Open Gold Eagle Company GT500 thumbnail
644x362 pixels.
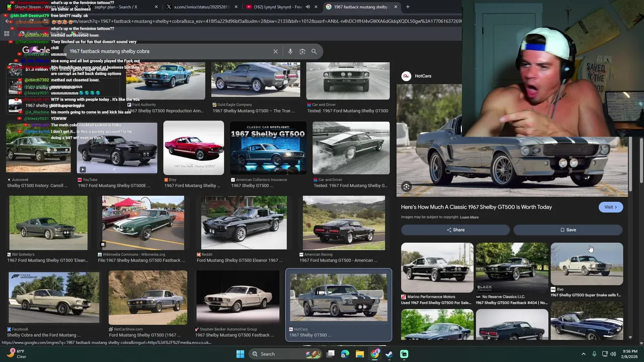click(256, 80)
